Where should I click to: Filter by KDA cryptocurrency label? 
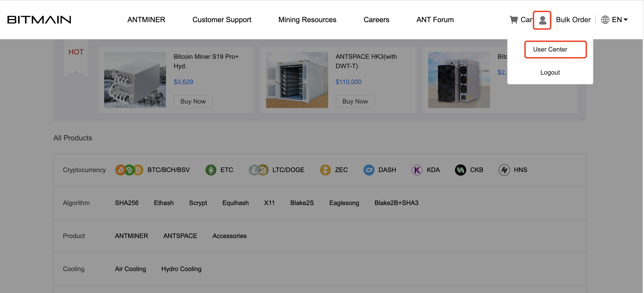[433, 170]
